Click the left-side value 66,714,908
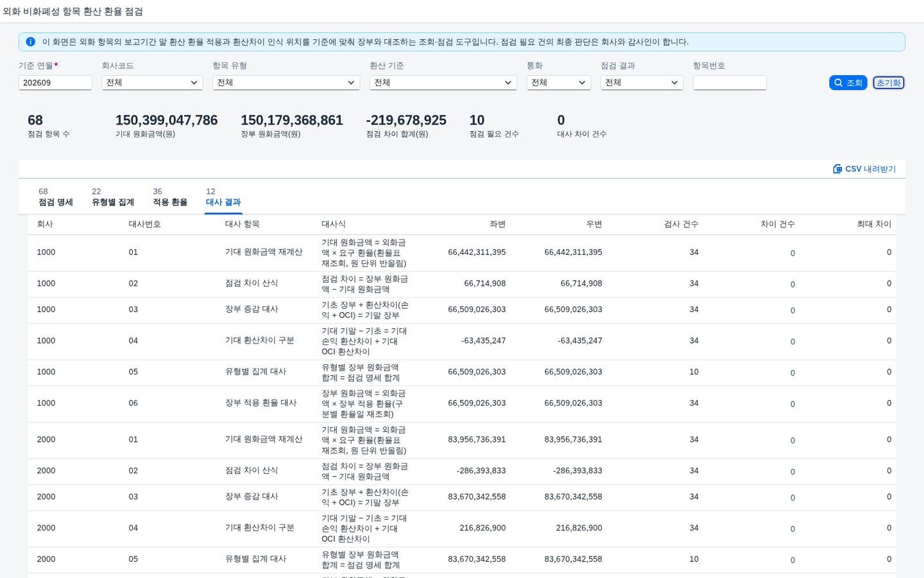Image resolution: width=924 pixels, height=578 pixels. coord(485,283)
